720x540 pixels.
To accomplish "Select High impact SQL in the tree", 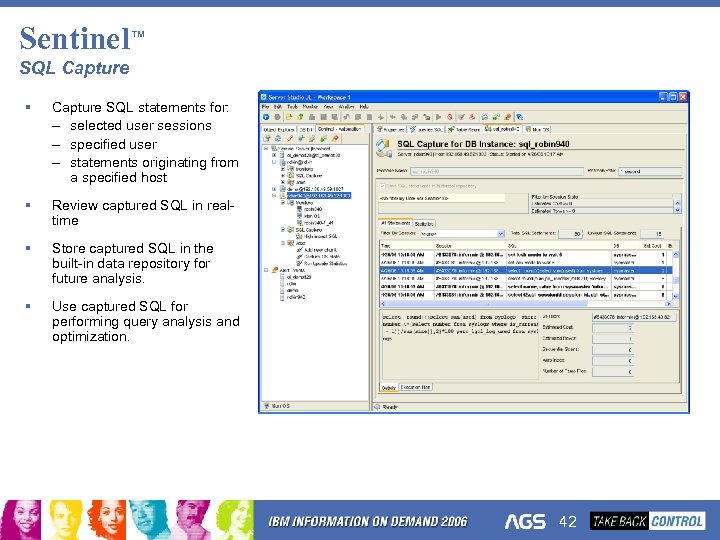I will (x=321, y=236).
